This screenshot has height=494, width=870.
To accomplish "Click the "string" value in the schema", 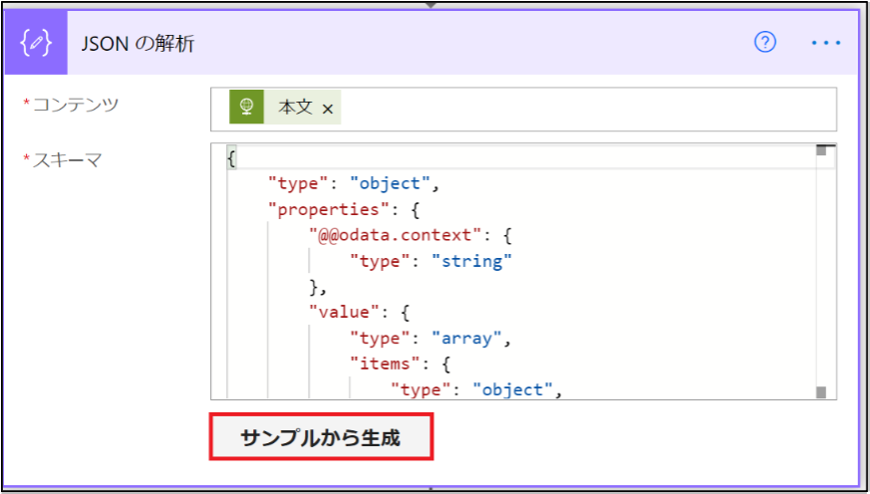I will point(472,261).
